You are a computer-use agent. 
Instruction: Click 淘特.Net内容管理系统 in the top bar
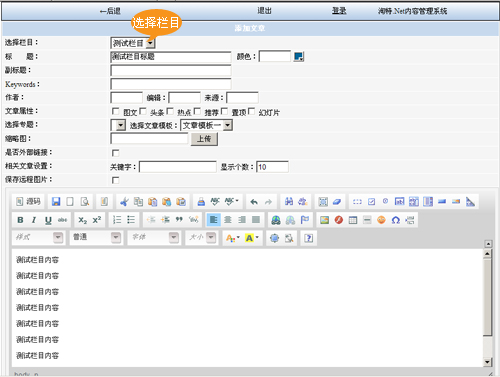[412, 11]
